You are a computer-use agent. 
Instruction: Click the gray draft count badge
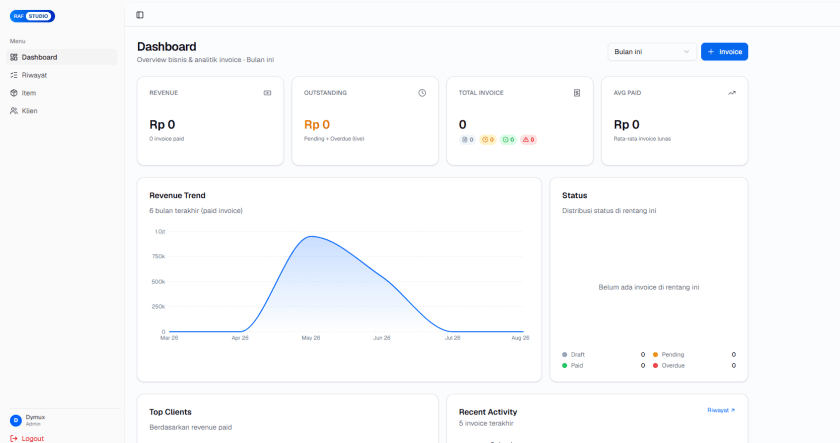click(x=468, y=140)
